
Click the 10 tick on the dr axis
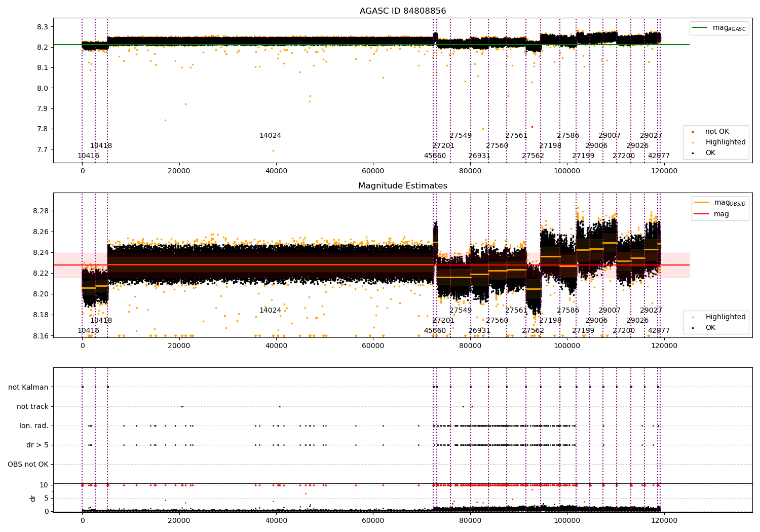click(x=44, y=485)
